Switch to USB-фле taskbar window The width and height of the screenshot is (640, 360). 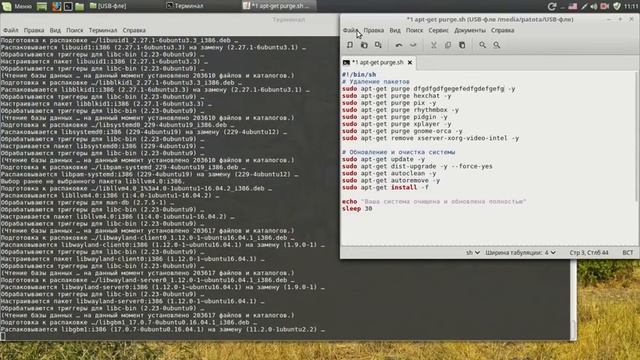click(x=108, y=6)
